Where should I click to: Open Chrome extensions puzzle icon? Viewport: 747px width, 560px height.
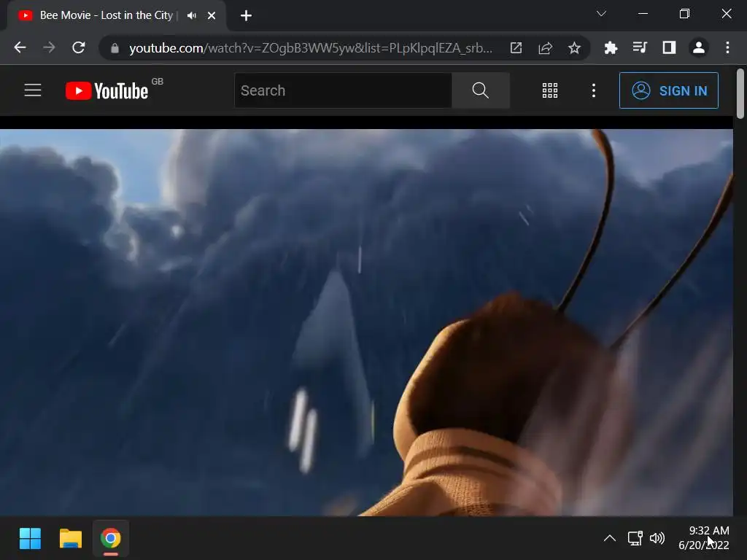[611, 47]
